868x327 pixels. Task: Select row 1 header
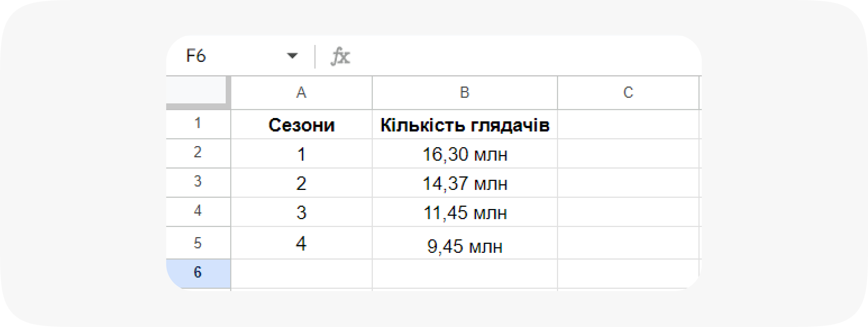[x=198, y=124]
